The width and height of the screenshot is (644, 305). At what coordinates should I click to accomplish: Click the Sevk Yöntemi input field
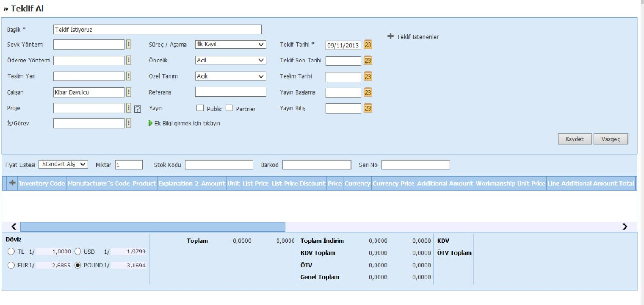(x=89, y=44)
